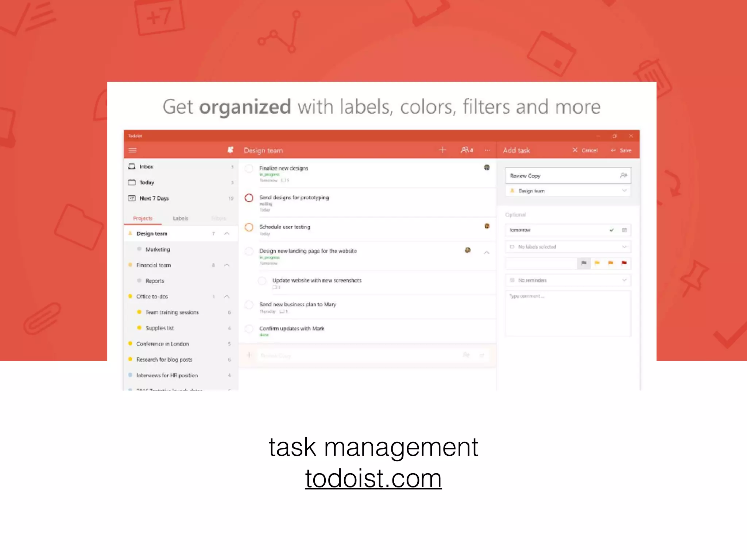The image size is (747, 560).
Task: Click the done label under Confirm updates
Action: [x=264, y=335]
